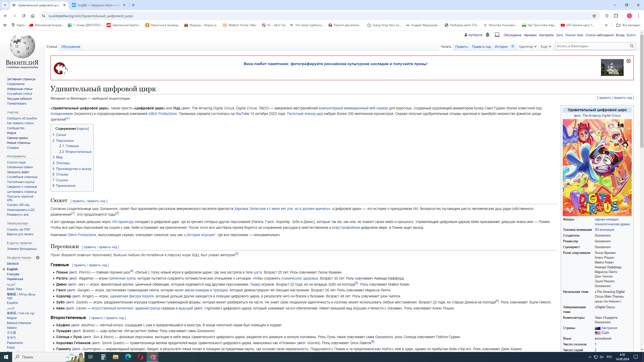Image resolution: width=644 pixels, height=362 pixels.
Task: Switch to the Обсуждение tab
Action: [x=70, y=47]
